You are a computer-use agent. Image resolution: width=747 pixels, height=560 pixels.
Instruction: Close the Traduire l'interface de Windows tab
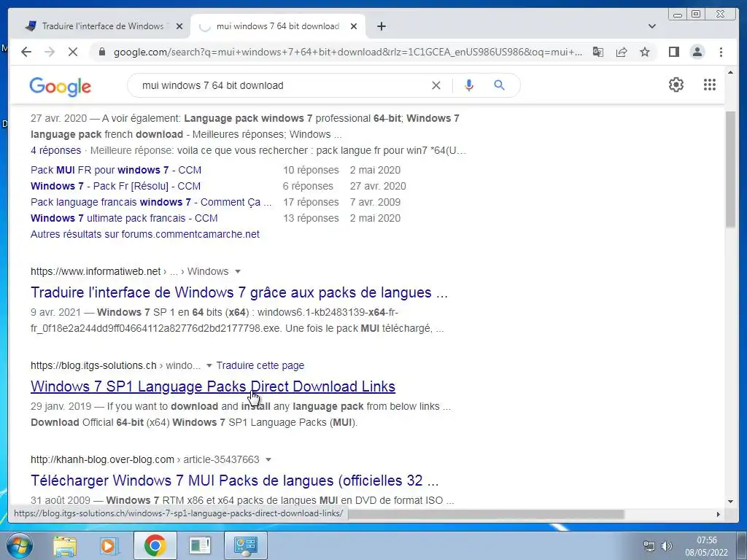[179, 26]
